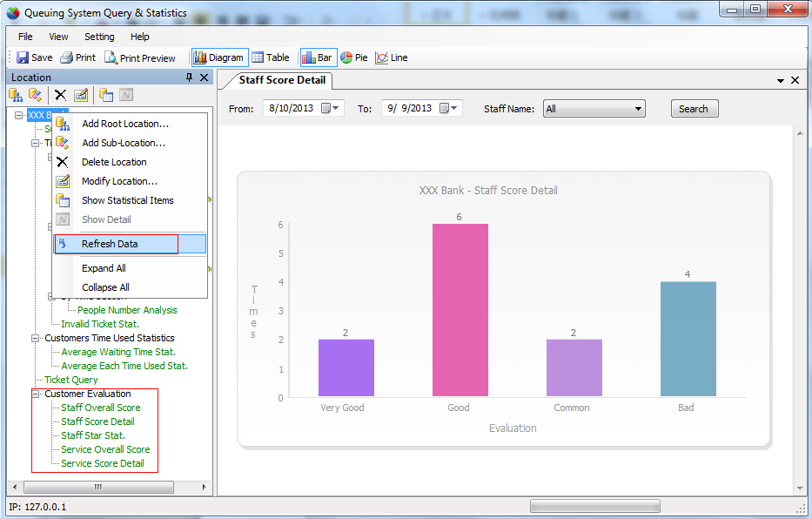Collapse the Customer Evaluation node
The width and height of the screenshot is (812, 519).
point(35,394)
